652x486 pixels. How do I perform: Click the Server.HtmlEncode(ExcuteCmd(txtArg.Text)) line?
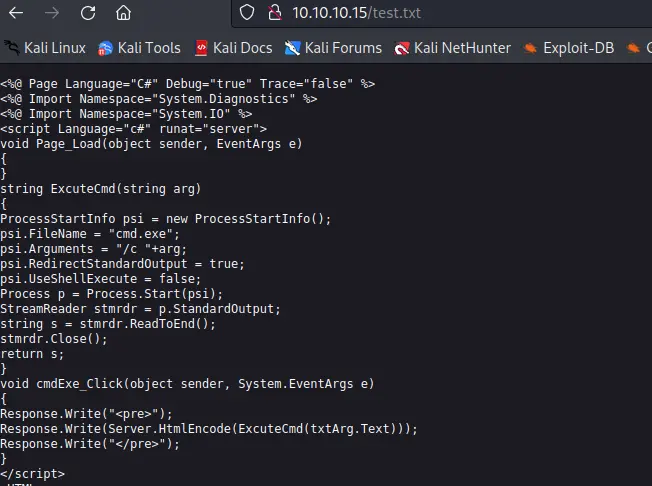pos(209,429)
